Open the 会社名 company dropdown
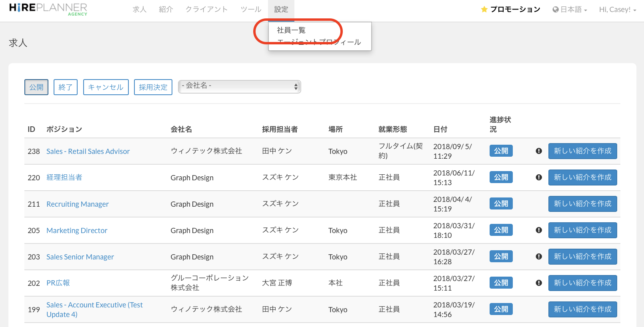 click(239, 86)
